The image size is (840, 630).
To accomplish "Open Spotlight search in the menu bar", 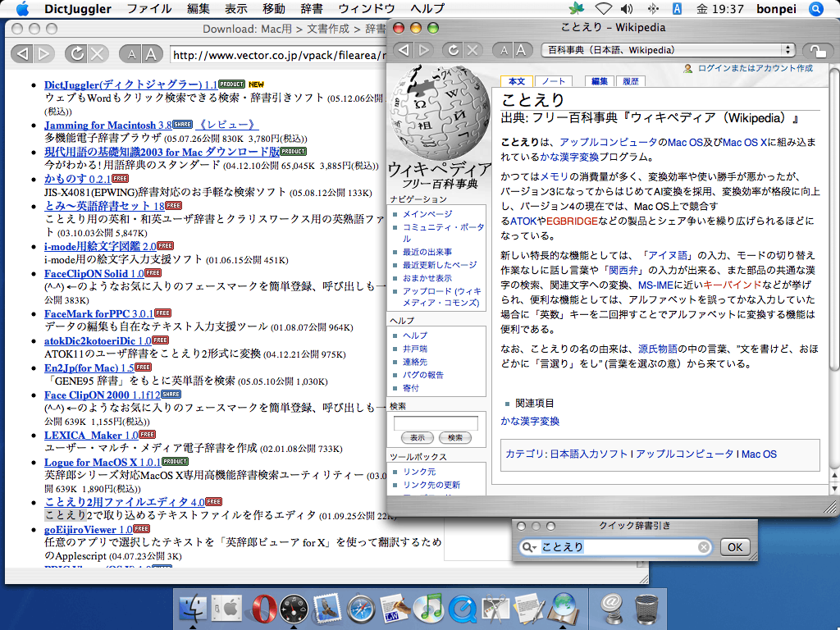I will 815,8.
